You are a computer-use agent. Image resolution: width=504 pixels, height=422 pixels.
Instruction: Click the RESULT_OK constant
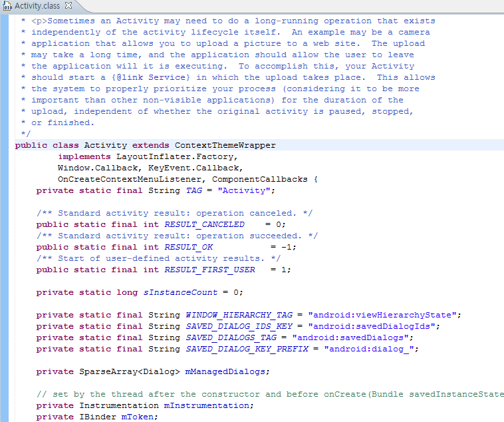pos(188,247)
